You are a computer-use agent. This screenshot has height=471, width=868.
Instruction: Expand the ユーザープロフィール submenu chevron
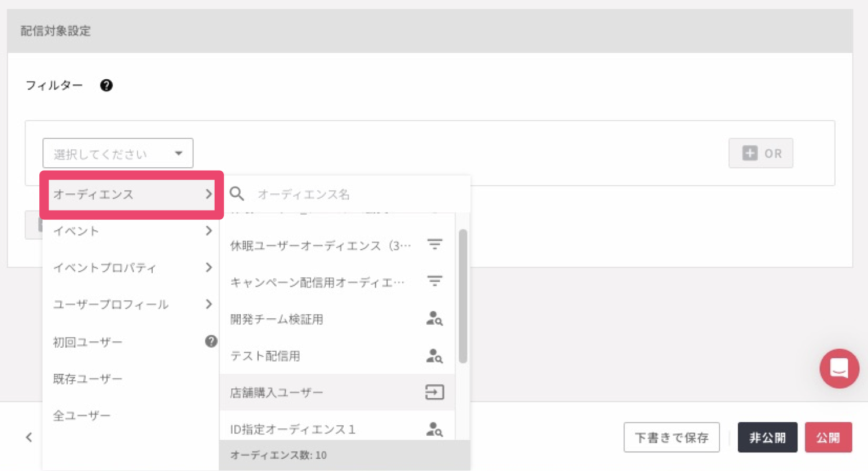pyautogui.click(x=209, y=304)
